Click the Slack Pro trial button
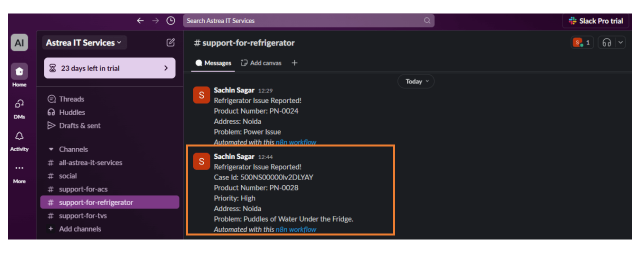 click(x=596, y=21)
